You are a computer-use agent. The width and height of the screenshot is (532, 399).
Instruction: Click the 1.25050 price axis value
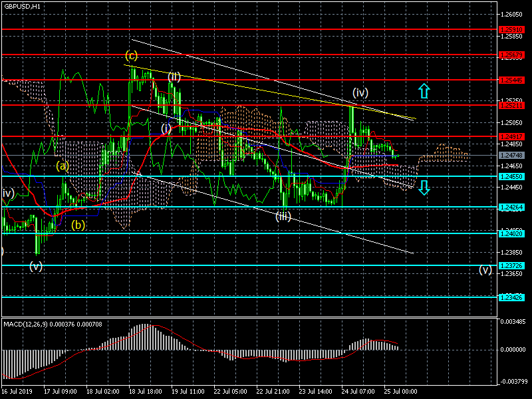[x=511, y=122]
